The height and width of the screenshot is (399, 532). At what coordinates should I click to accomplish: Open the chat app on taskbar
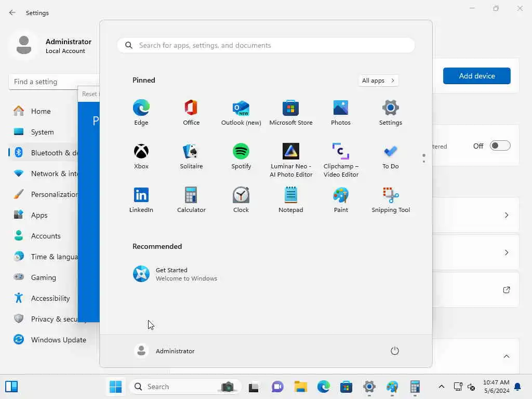pyautogui.click(x=277, y=387)
